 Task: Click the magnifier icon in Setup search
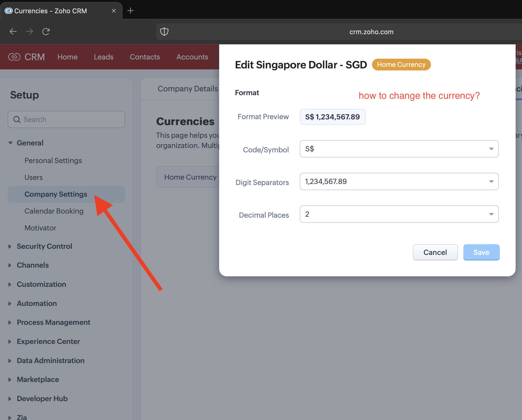[17, 119]
